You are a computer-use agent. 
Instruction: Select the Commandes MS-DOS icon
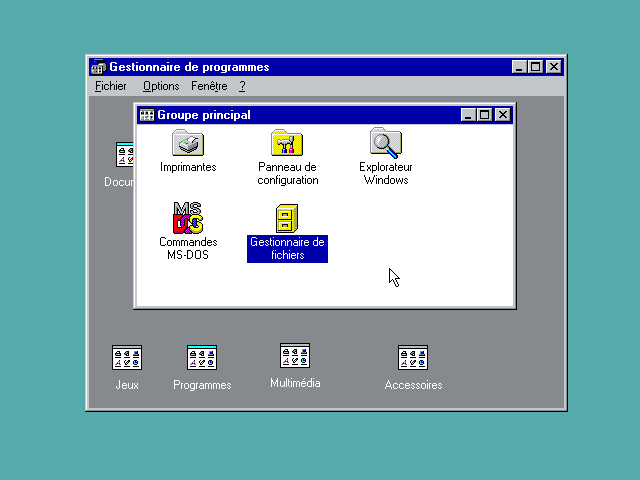188,218
